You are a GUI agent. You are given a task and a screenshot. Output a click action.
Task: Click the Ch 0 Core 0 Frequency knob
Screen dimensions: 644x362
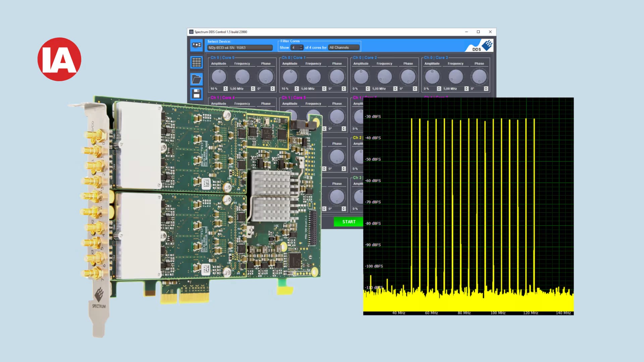tap(242, 77)
